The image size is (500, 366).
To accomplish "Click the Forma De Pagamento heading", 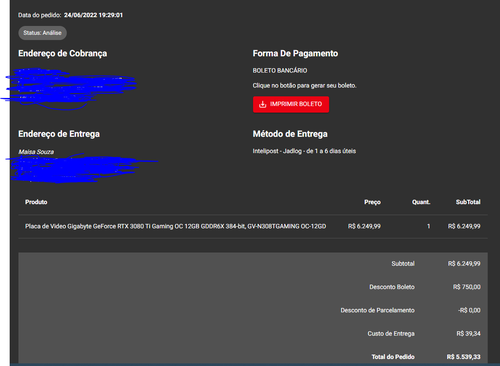I will pyautogui.click(x=295, y=53).
